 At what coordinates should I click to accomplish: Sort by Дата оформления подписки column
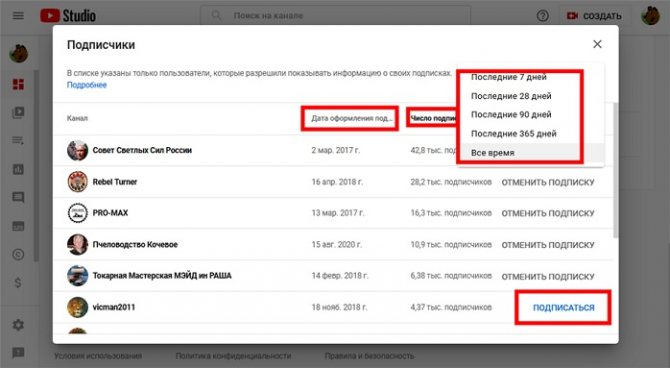351,118
